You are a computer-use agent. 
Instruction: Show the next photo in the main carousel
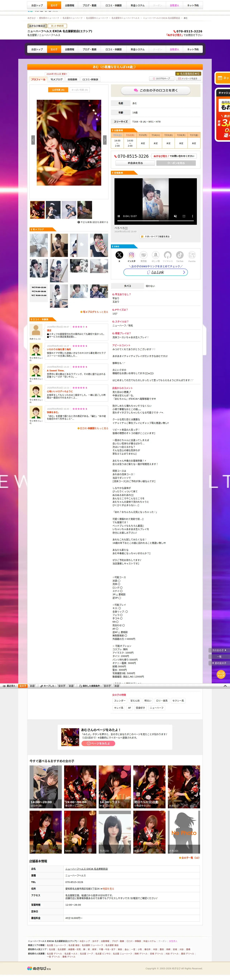(105, 140)
